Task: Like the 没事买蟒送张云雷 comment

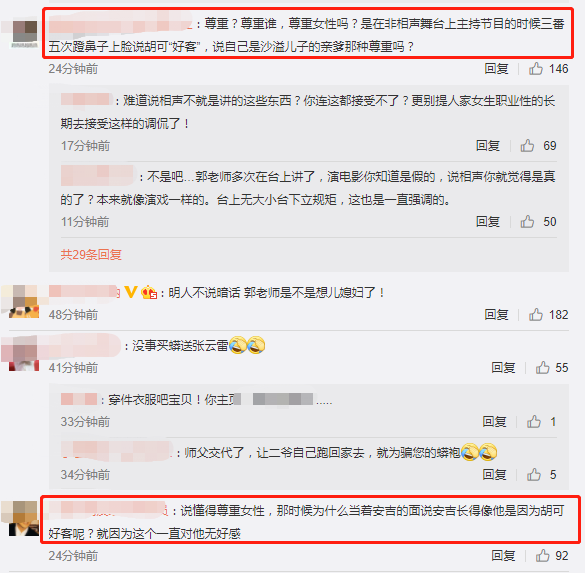Action: tap(543, 368)
